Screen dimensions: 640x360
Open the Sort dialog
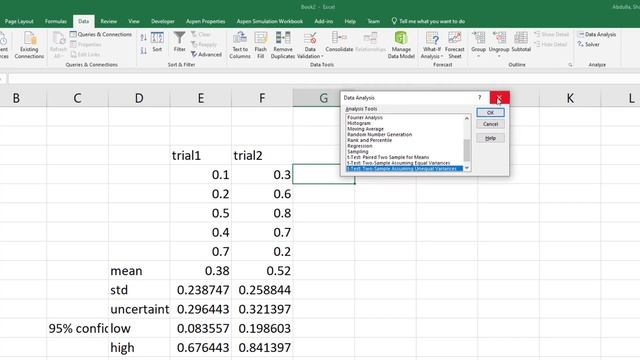(x=157, y=42)
